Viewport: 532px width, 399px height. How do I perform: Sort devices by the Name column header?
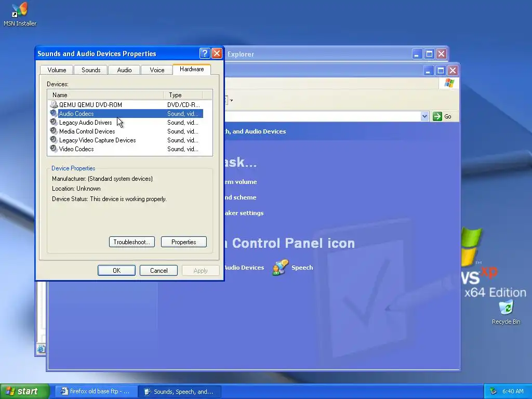click(105, 95)
